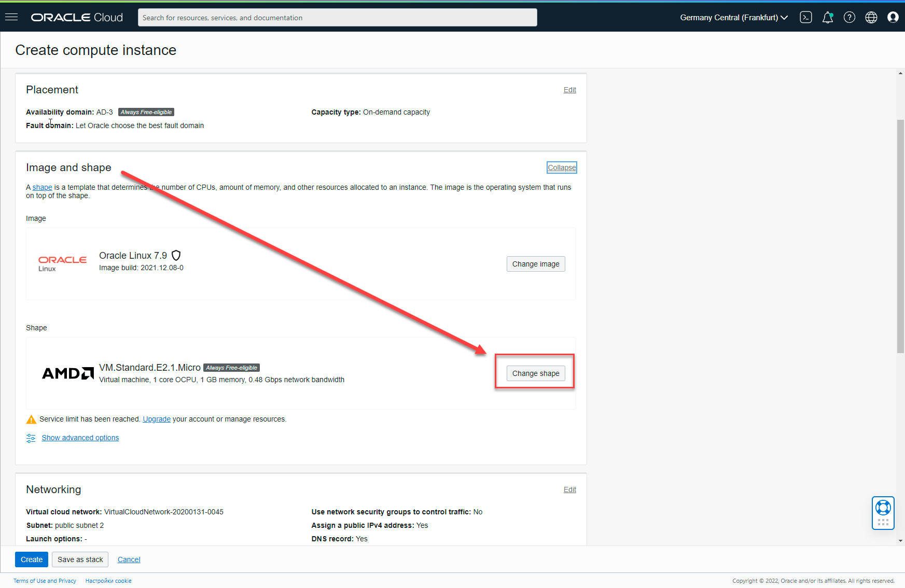Show advanced options for image and shape
This screenshot has width=905, height=588.
[80, 438]
